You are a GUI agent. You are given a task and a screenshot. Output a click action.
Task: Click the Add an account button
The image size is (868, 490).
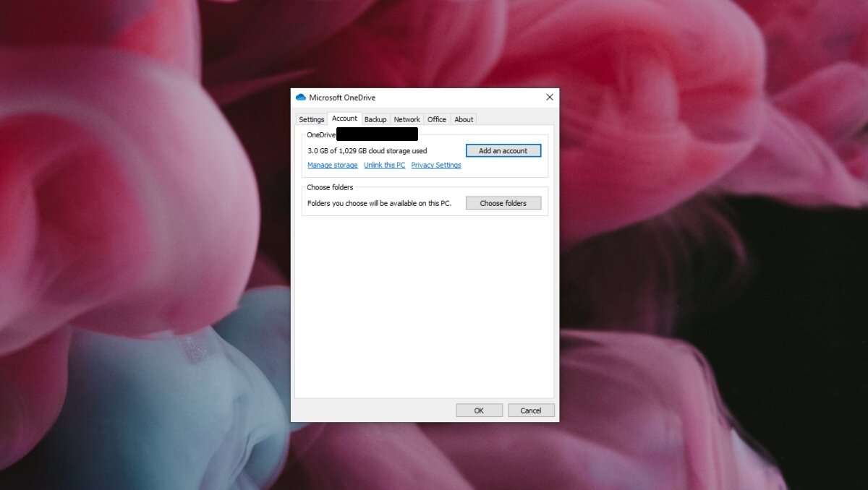pos(503,150)
